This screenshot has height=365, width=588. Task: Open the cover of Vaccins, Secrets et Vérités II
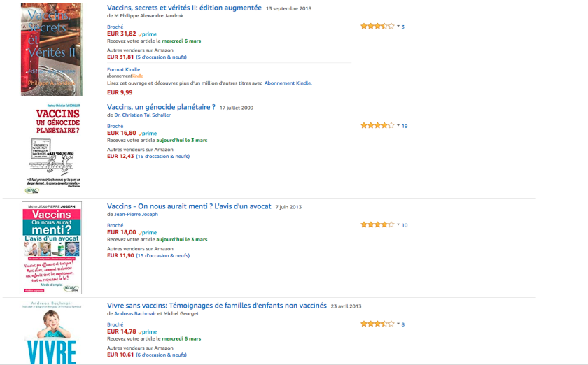pyautogui.click(x=52, y=49)
